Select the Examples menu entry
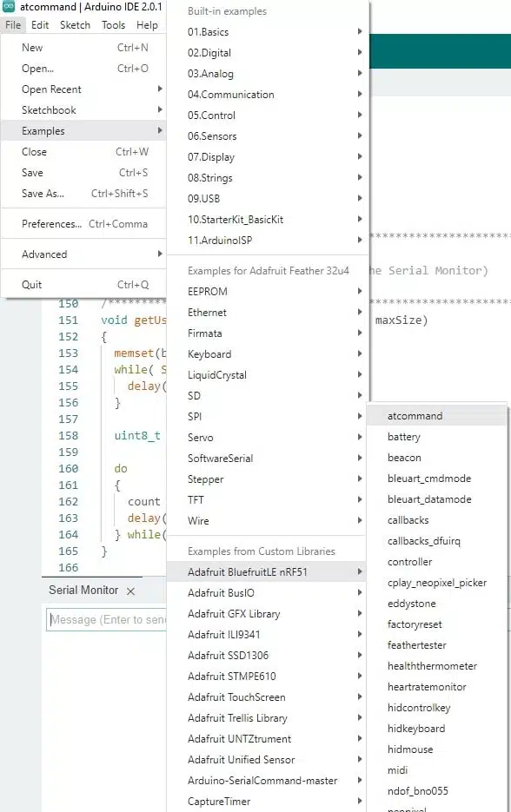 pos(83,131)
